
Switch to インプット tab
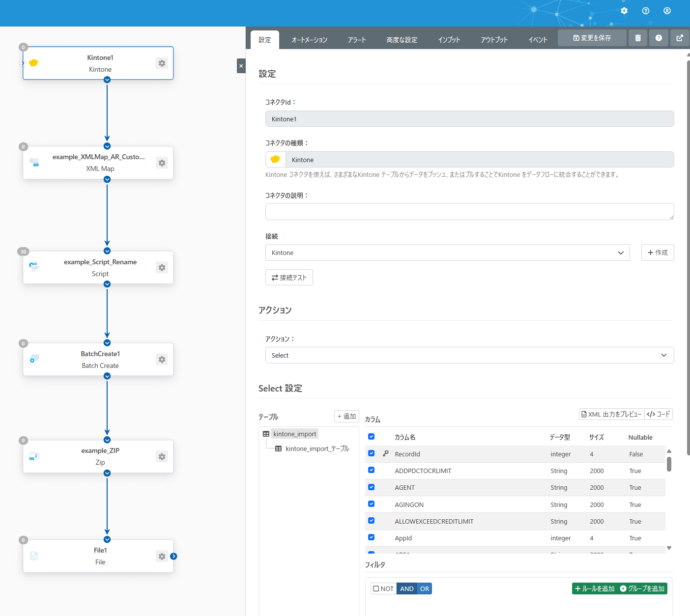(x=449, y=40)
